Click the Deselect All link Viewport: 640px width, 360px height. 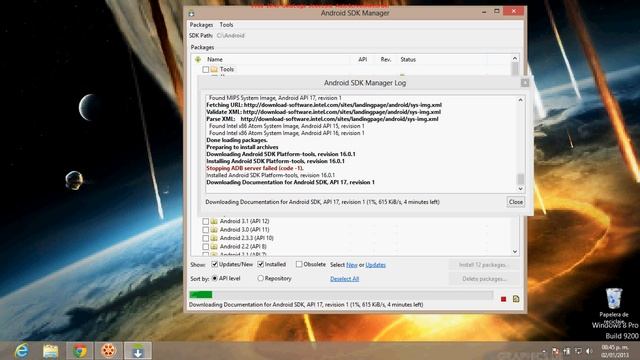click(x=344, y=279)
